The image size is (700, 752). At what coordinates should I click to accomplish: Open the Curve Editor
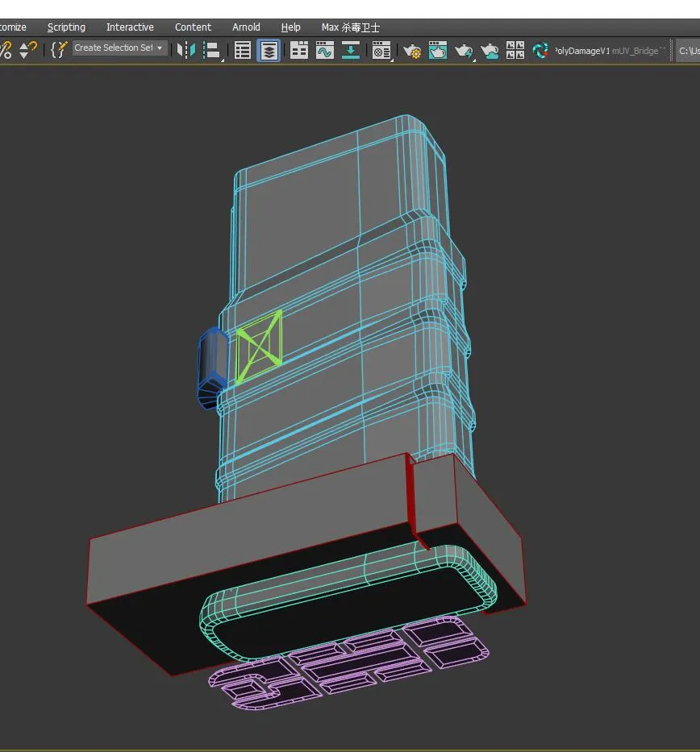coord(325,50)
